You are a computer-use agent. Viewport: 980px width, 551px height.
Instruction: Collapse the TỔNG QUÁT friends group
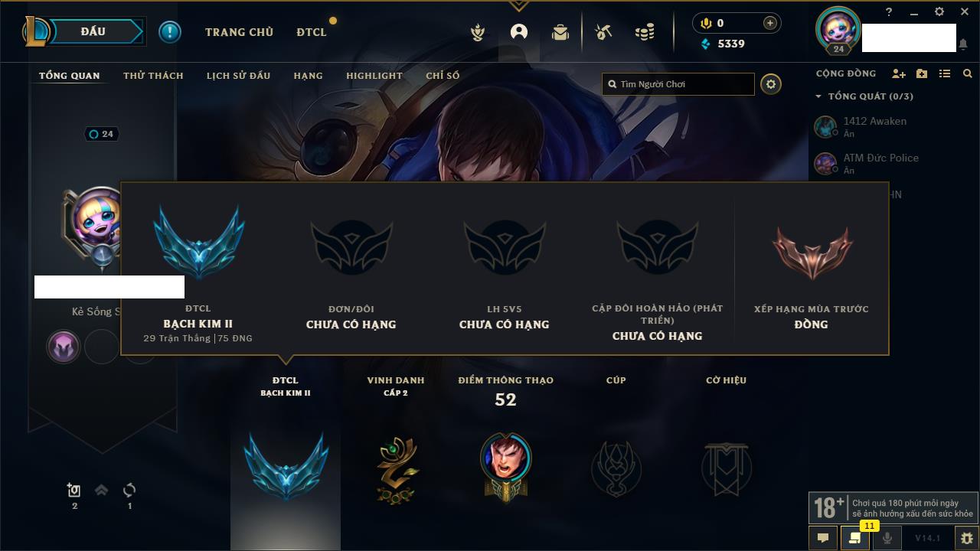pos(818,96)
